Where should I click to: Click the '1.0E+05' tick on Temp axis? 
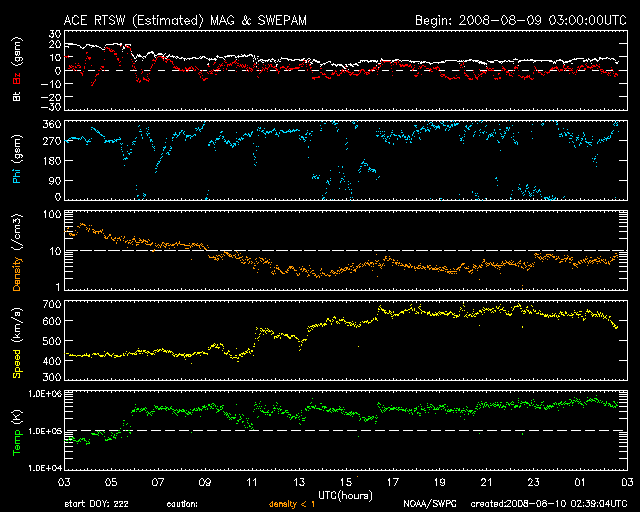coord(45,431)
